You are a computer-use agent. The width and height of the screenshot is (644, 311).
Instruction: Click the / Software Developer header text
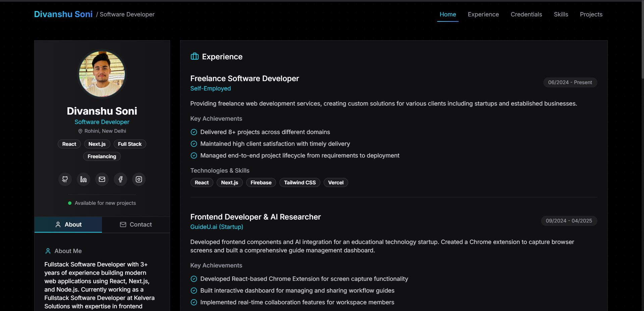point(125,14)
